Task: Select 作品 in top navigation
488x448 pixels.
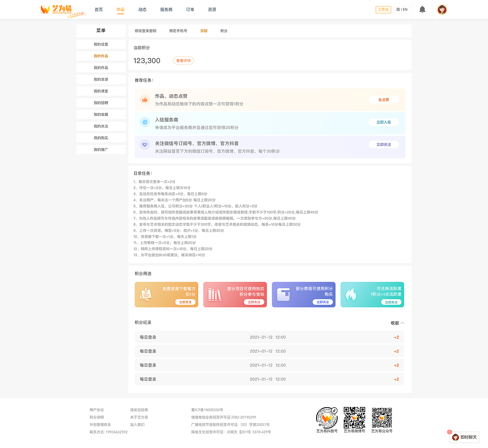Action: click(120, 10)
